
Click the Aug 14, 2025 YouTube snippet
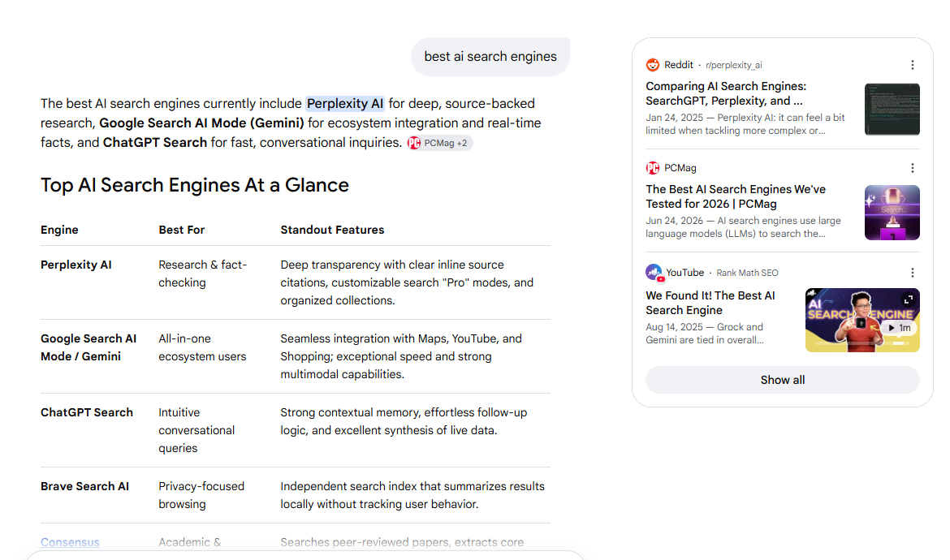point(705,334)
